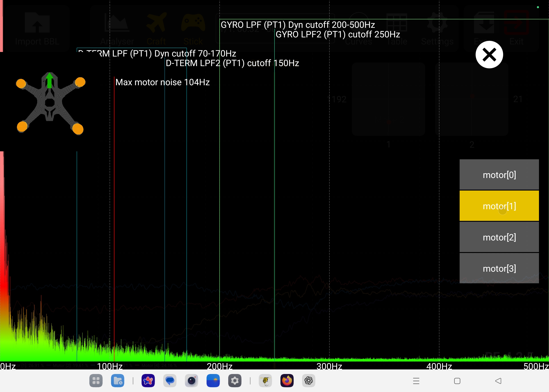Open the ChatGPT app icon

tap(308, 381)
